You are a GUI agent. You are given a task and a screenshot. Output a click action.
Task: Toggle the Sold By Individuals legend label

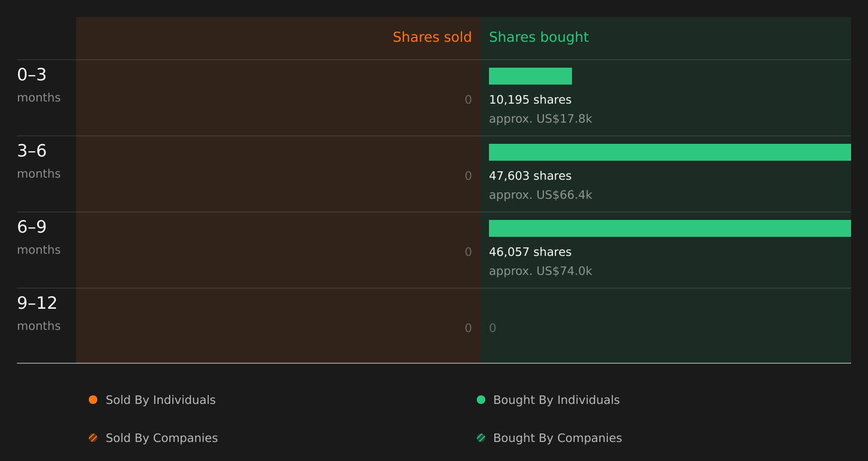[x=161, y=400]
